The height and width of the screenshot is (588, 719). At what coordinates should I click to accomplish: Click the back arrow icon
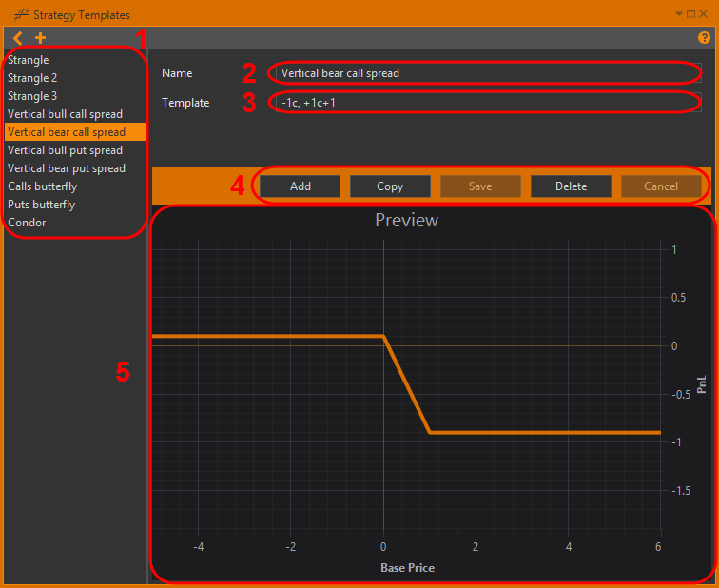(x=17, y=38)
